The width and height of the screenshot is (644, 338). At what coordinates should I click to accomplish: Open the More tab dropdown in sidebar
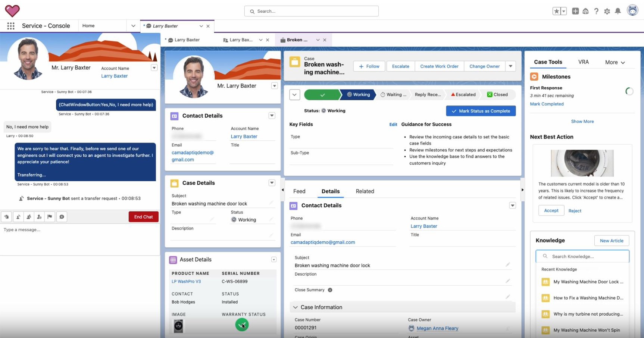[x=615, y=62]
